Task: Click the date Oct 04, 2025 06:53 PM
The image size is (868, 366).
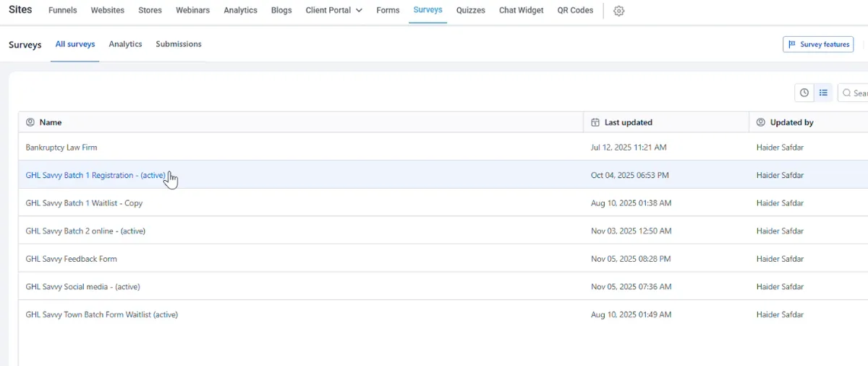Action: pos(630,175)
